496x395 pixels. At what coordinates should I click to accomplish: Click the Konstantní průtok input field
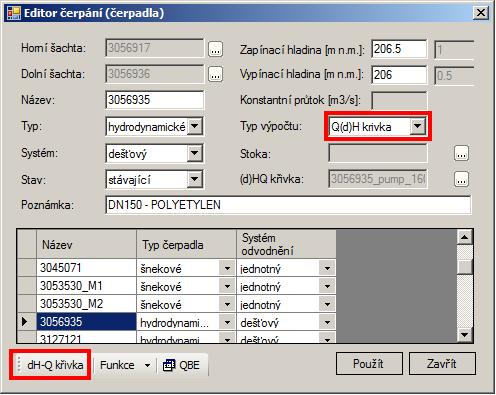click(399, 100)
